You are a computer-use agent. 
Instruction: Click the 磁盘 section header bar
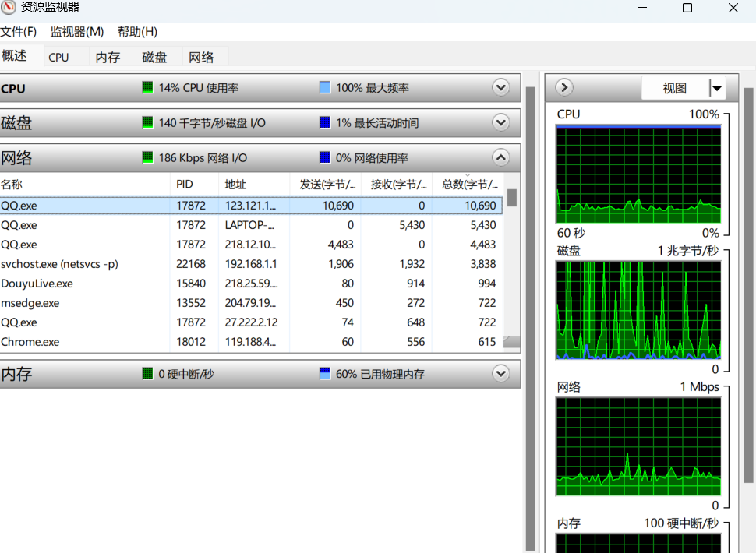[260, 123]
